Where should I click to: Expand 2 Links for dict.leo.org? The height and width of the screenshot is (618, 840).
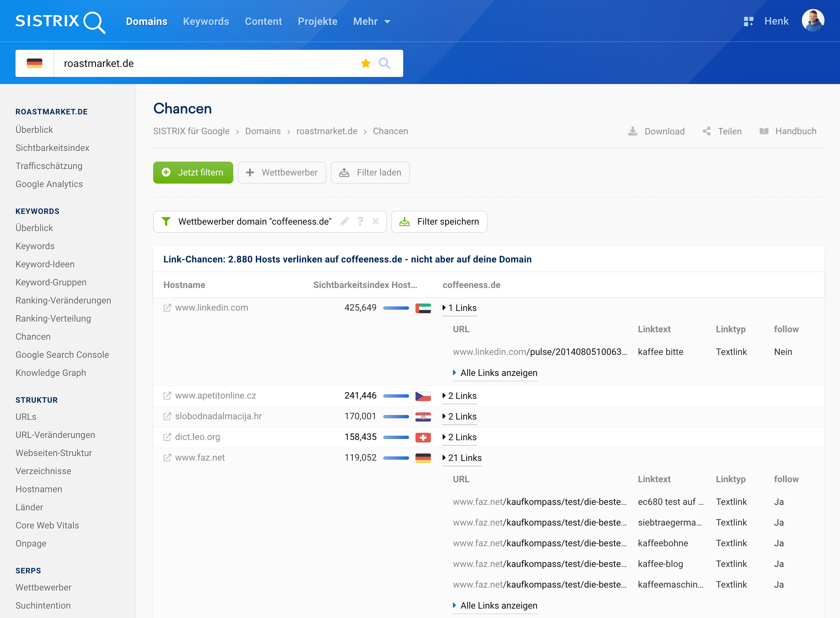tap(459, 437)
